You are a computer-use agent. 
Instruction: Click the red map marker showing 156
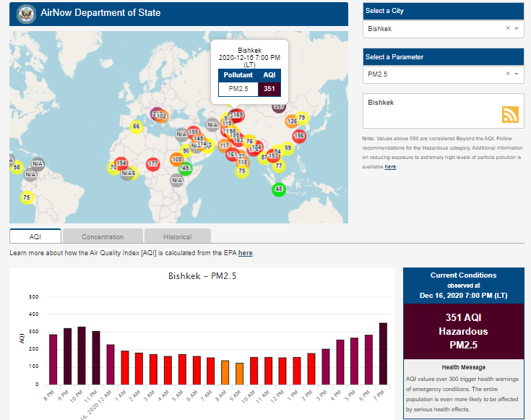pos(298,135)
